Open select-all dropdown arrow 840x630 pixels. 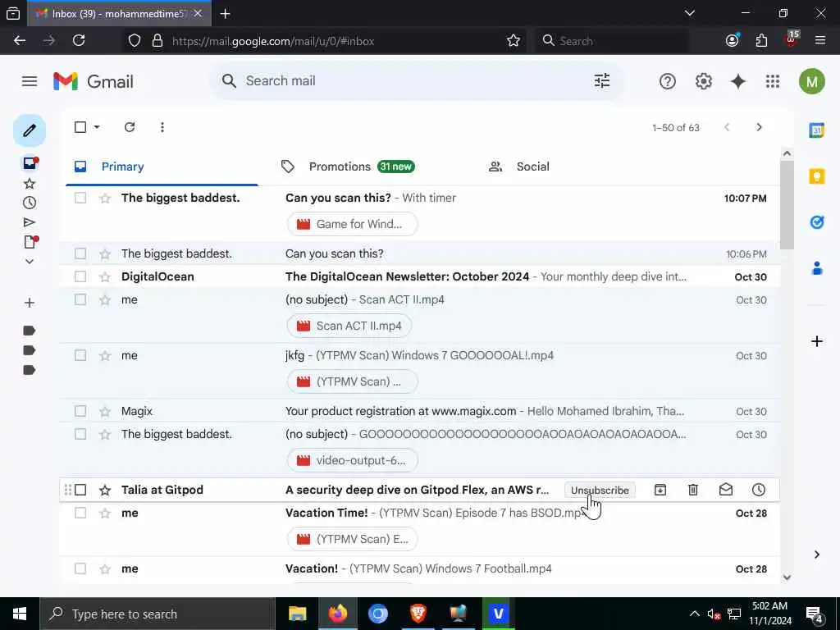97,127
